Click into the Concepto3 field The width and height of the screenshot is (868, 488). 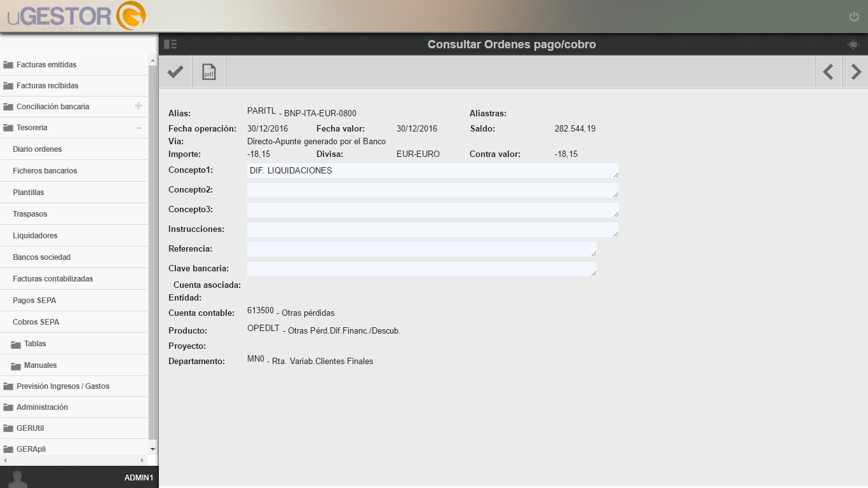pyautogui.click(x=433, y=210)
